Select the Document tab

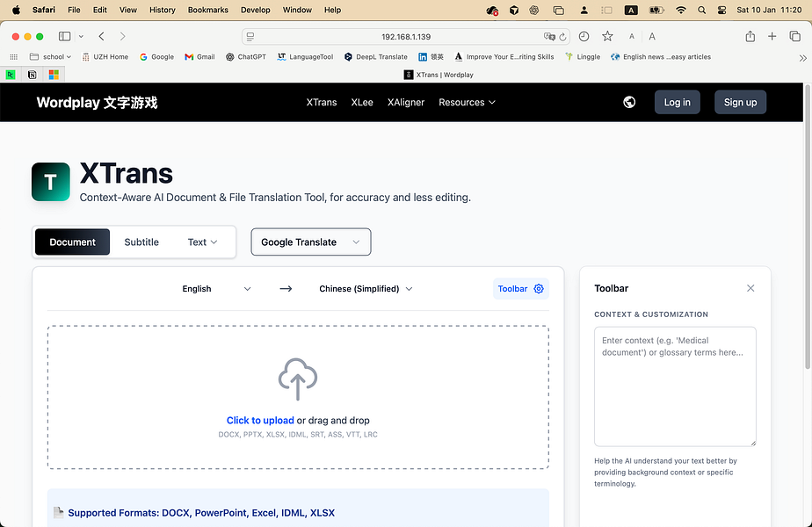[x=72, y=242]
